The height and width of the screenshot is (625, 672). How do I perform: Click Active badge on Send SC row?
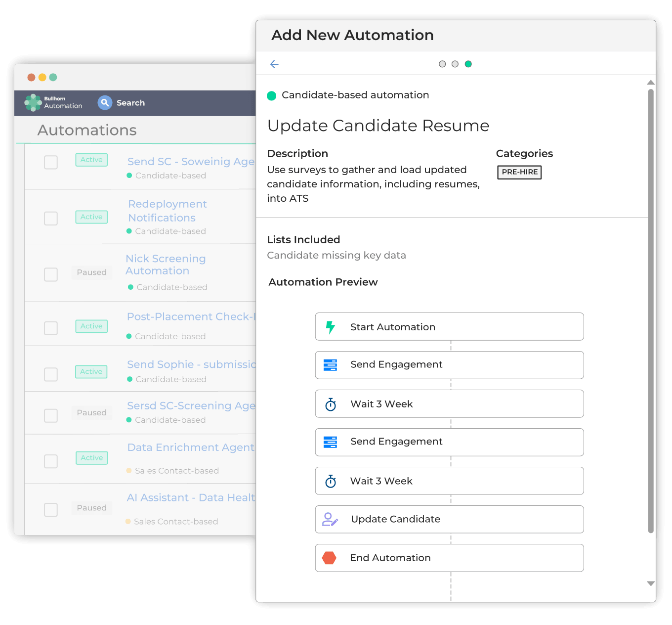click(91, 160)
